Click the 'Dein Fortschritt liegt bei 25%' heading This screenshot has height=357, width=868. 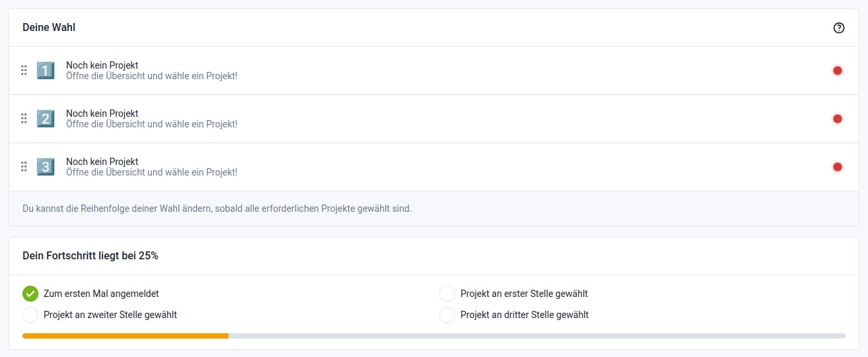click(x=90, y=256)
